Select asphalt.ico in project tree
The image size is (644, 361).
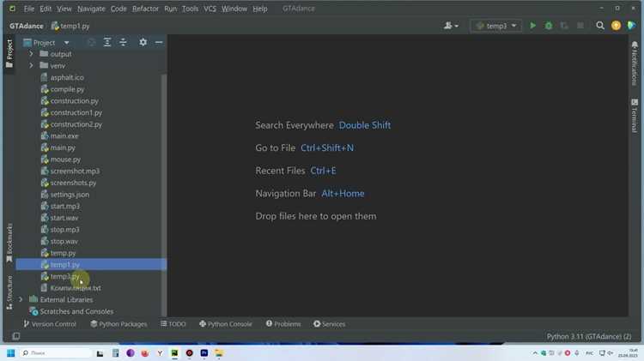pyautogui.click(x=67, y=77)
